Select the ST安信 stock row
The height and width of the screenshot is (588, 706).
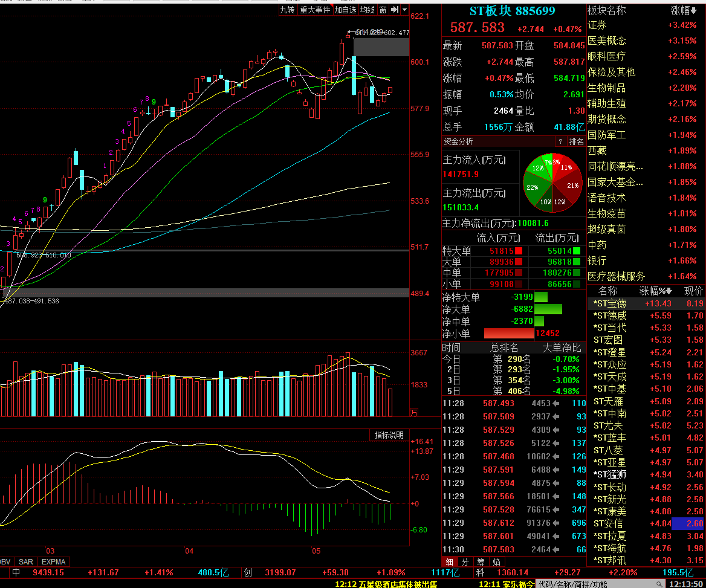[x=646, y=524]
